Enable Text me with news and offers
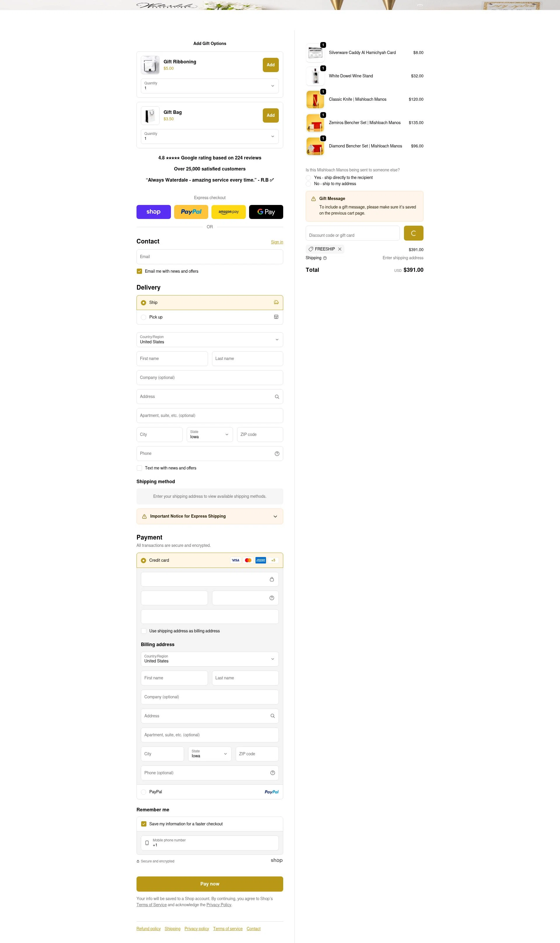The width and height of the screenshot is (560, 943). pos(139,468)
